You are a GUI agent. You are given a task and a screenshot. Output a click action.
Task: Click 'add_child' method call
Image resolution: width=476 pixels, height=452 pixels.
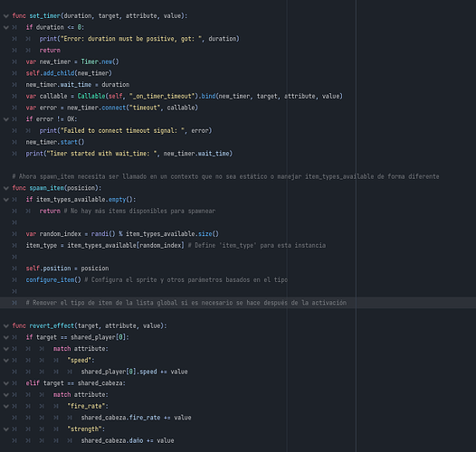click(59, 73)
